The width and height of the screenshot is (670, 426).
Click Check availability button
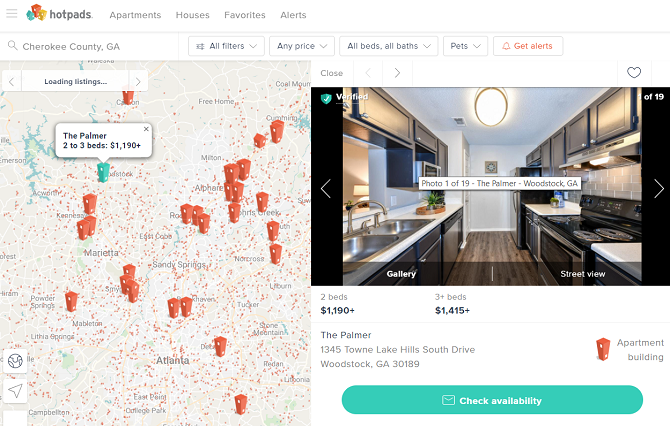pyautogui.click(x=492, y=400)
